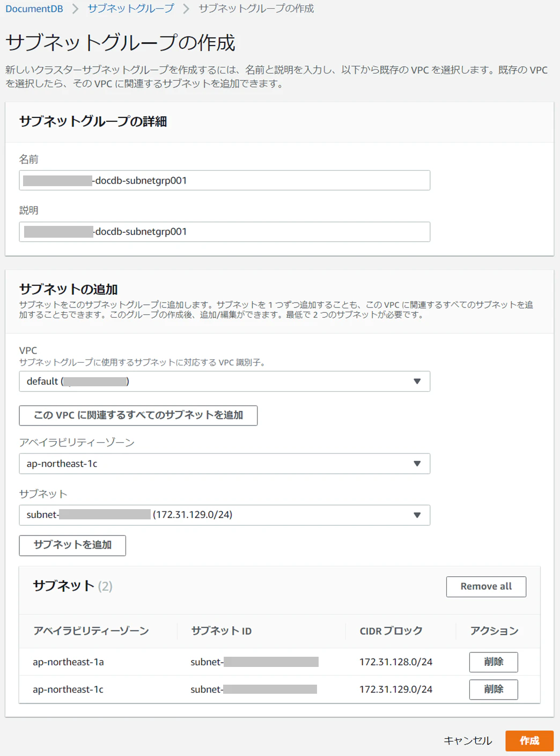Focus the 説明 description input field
The width and height of the screenshot is (560, 756).
(224, 232)
